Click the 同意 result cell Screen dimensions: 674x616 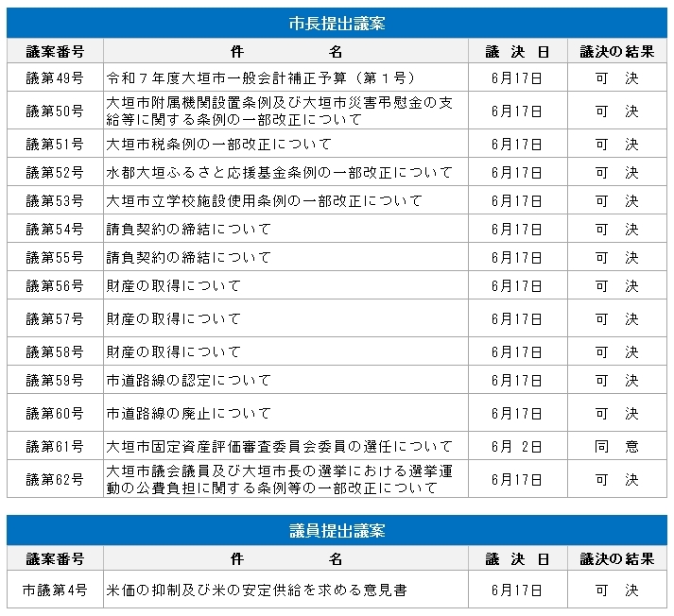pos(617,446)
